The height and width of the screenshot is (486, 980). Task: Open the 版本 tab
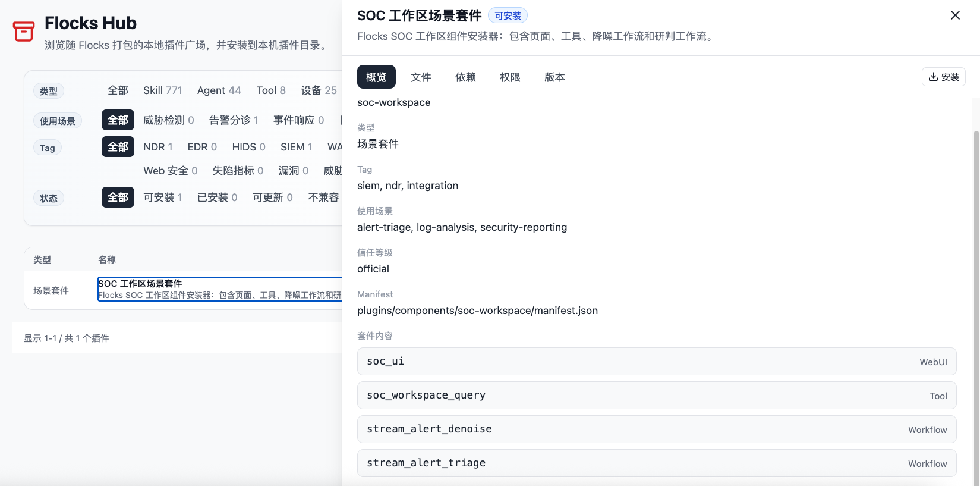tap(554, 77)
